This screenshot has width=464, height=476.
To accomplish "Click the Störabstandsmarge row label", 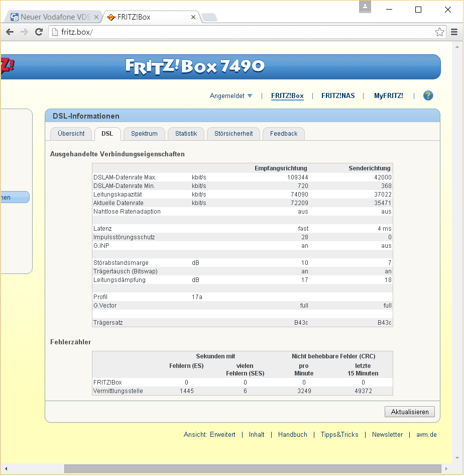I will click(x=121, y=263).
